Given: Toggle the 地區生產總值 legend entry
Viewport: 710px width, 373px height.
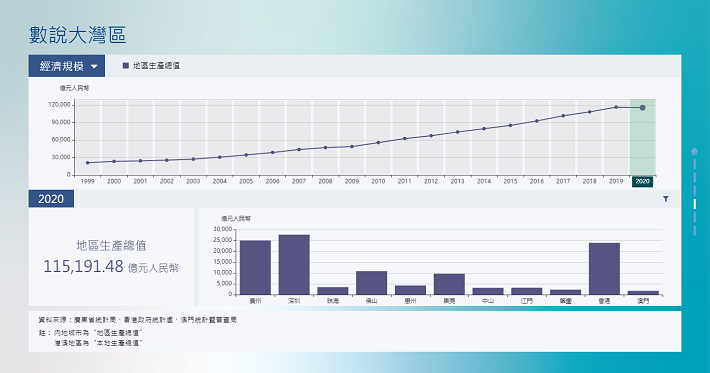Looking at the screenshot, I should tap(152, 66).
